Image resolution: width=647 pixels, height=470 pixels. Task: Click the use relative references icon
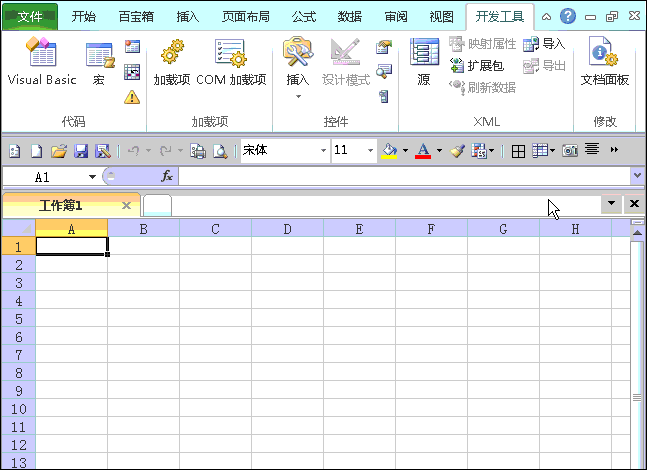[x=132, y=72]
